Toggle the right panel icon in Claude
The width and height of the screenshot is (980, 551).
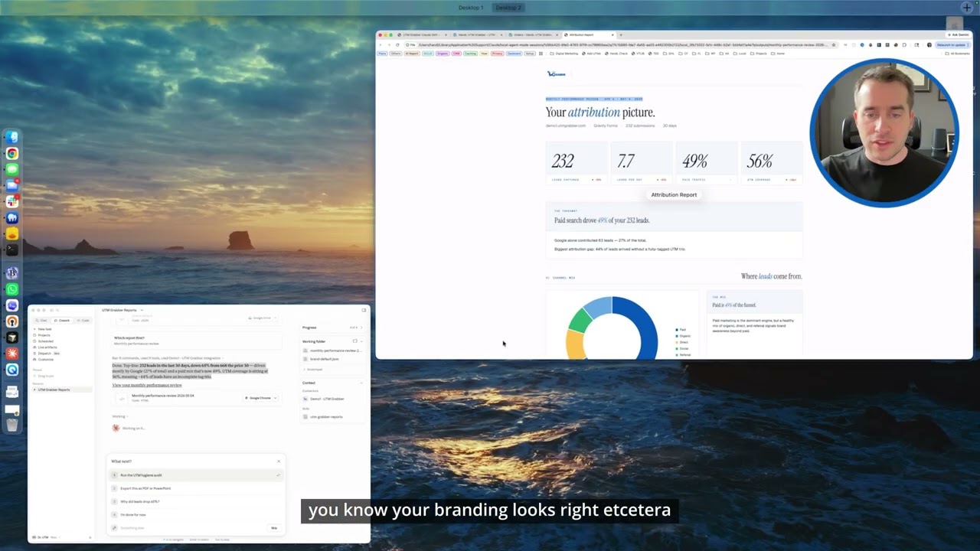click(364, 310)
